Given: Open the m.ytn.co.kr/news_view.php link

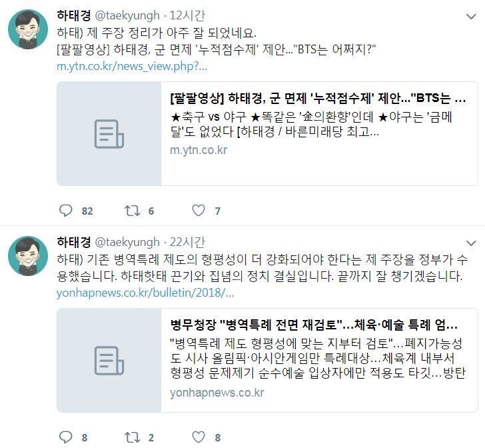Looking at the screenshot, I should [x=132, y=66].
